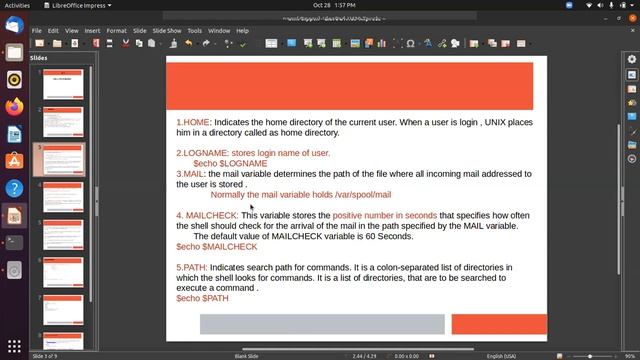Click Activities in the top bar
Image resolution: width=640 pixels, height=360 pixels.
17,5
